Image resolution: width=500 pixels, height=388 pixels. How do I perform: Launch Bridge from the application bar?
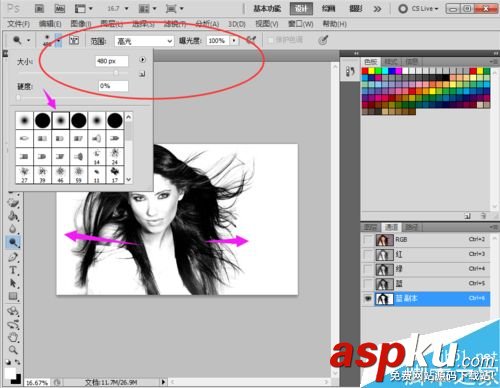40,9
